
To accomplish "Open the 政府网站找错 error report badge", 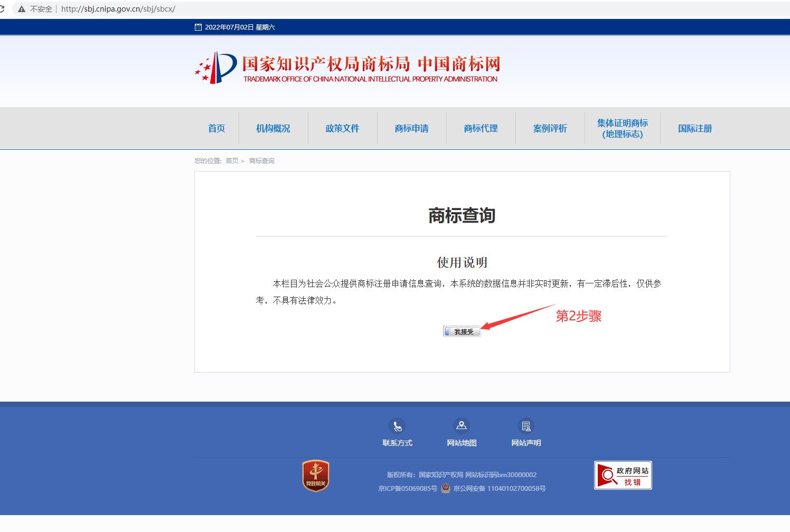I will pos(623,476).
